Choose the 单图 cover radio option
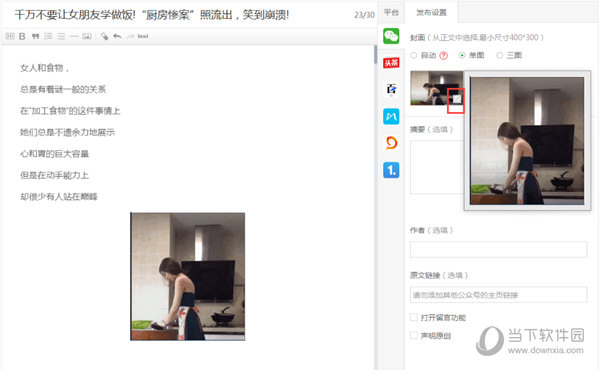Viewport: 600px width, 370px height. (462, 55)
